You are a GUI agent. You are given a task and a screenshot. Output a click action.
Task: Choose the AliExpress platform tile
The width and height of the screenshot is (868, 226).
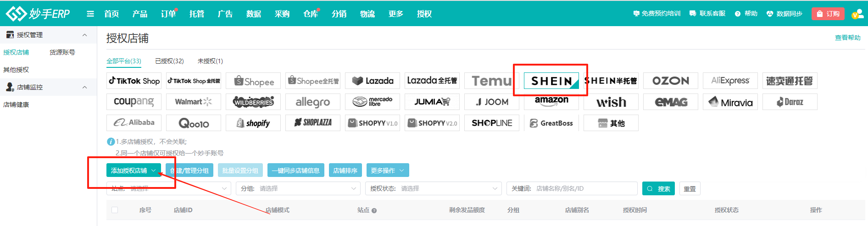point(730,81)
